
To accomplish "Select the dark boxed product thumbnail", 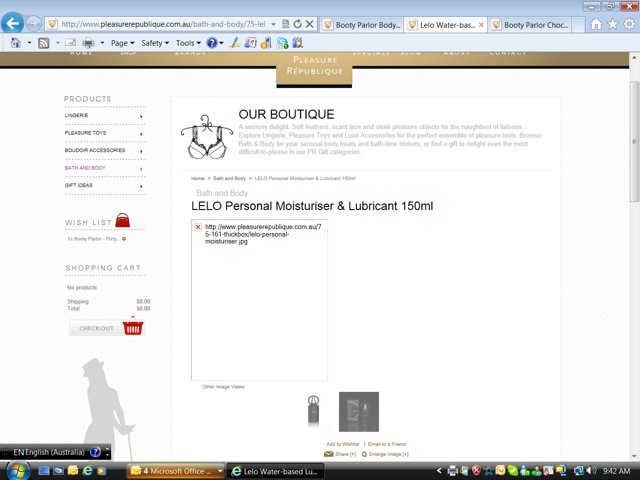I will (359, 411).
